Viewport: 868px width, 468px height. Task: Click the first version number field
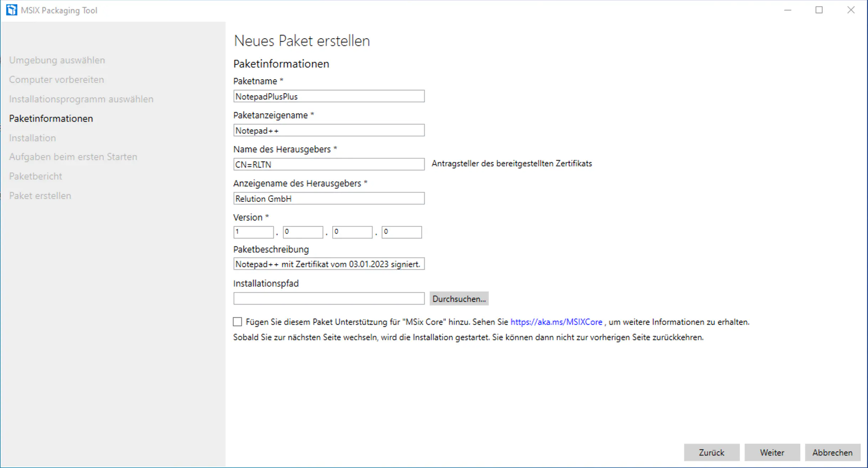point(253,232)
